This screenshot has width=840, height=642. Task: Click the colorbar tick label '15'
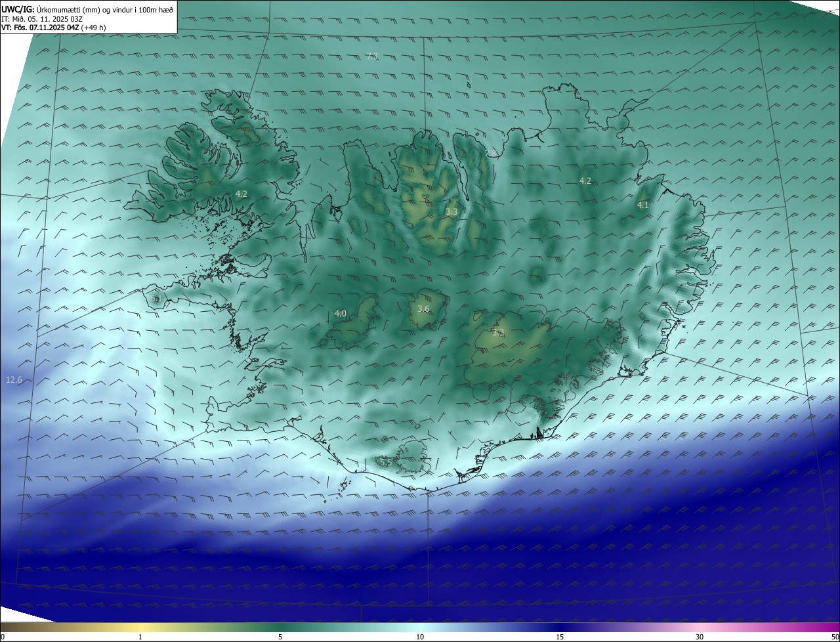pos(560,637)
